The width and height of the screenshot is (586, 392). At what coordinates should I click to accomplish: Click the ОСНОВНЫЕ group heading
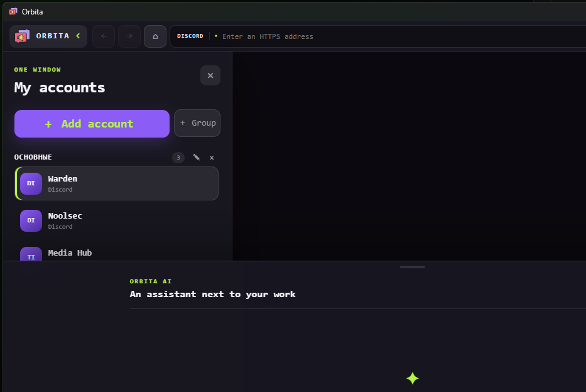tap(33, 157)
